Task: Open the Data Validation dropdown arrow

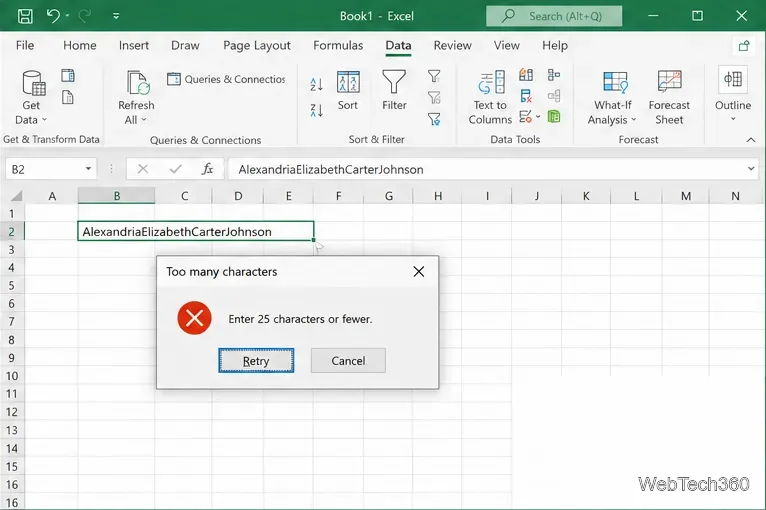Action: (x=538, y=117)
